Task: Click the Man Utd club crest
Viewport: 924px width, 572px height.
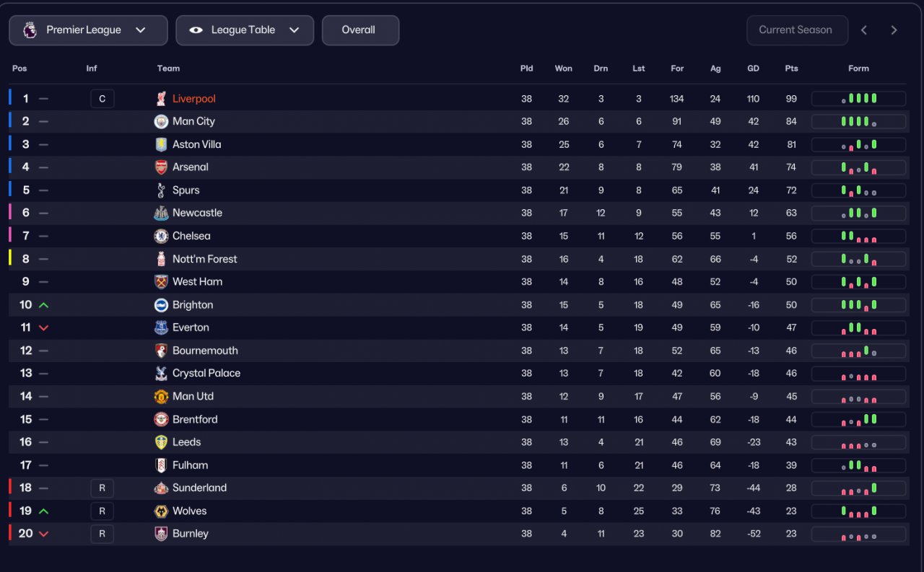Action: point(161,397)
